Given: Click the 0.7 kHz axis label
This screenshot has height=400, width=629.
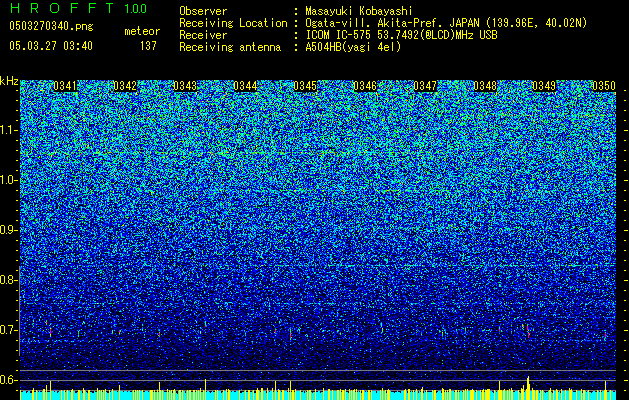Looking at the screenshot, I should [9, 330].
